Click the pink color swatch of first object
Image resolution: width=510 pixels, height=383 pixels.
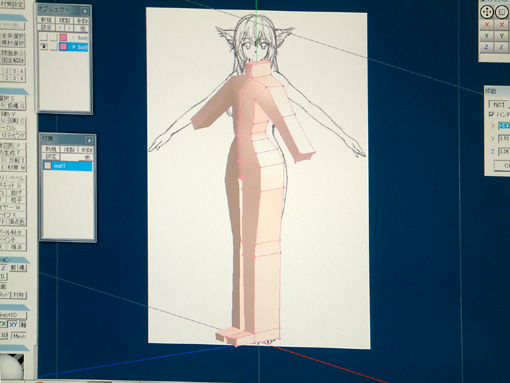coord(63,37)
